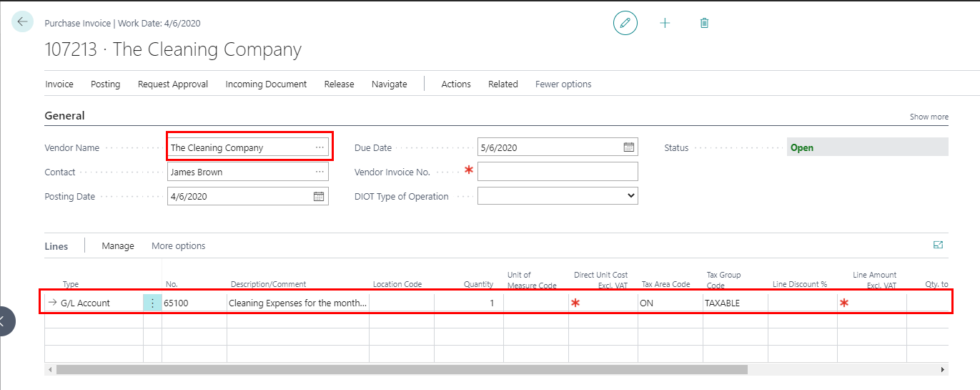
Task: Go back with the arrow button
Action: tap(22, 22)
